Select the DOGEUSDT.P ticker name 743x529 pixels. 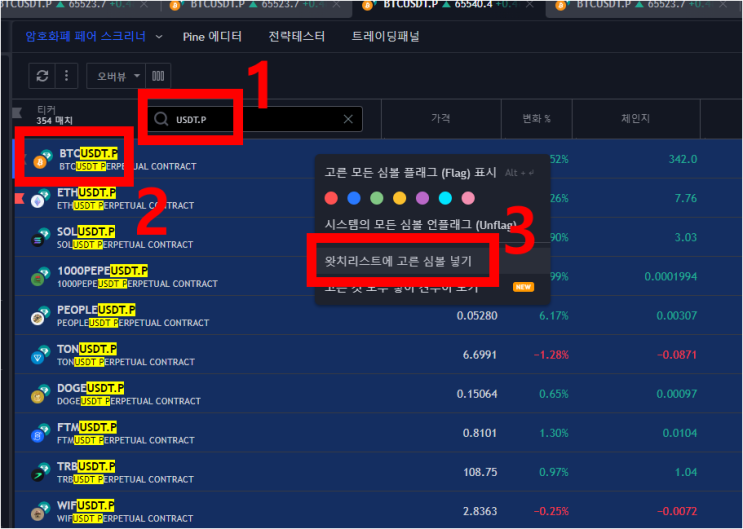tap(91, 388)
